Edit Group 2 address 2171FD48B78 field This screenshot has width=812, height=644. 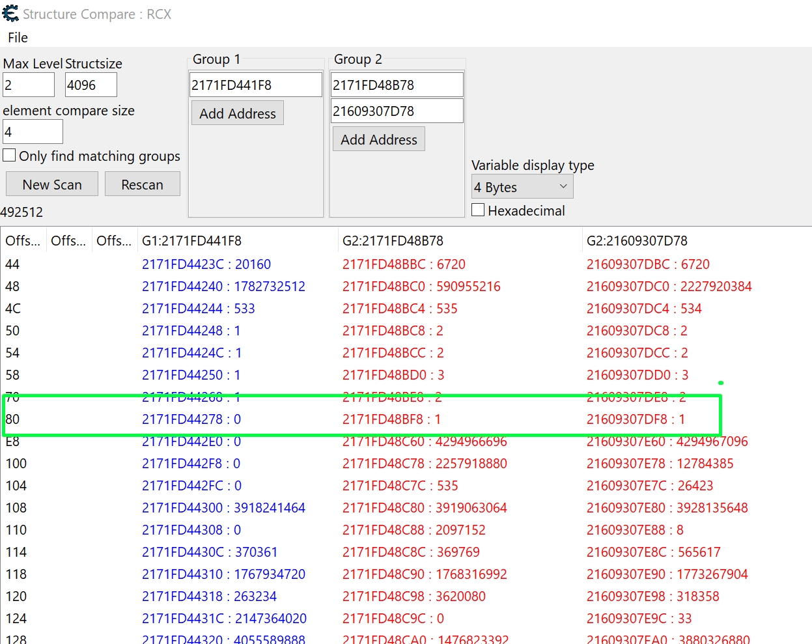(x=397, y=85)
